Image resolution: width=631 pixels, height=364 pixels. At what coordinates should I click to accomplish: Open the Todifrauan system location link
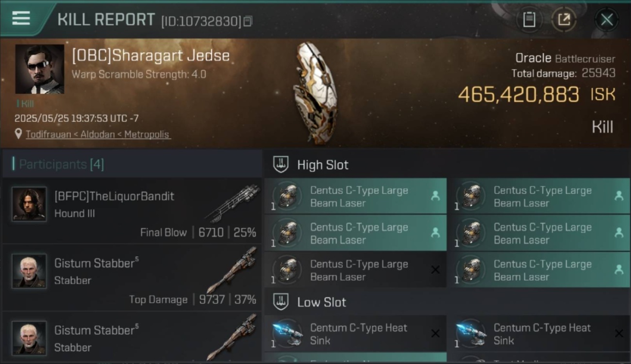(98, 134)
